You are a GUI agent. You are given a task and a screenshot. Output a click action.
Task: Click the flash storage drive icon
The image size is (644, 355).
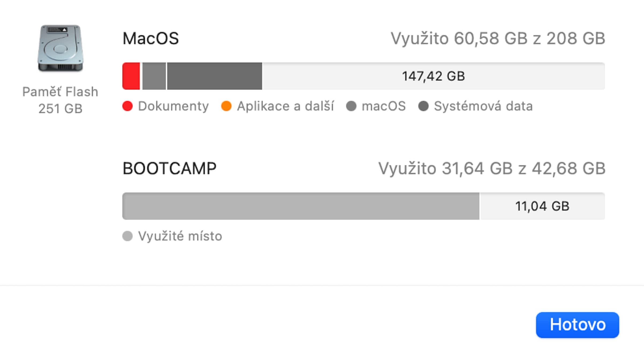(60, 48)
